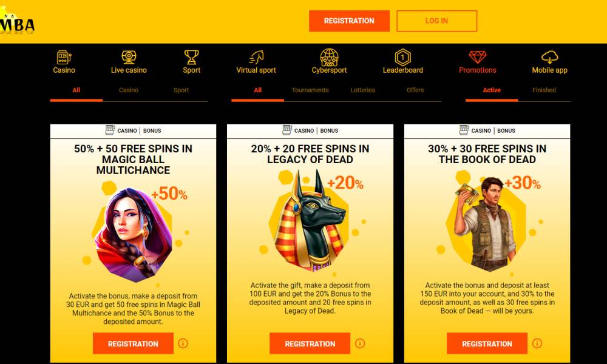Show info for the Book of Dead bonus

(537, 343)
